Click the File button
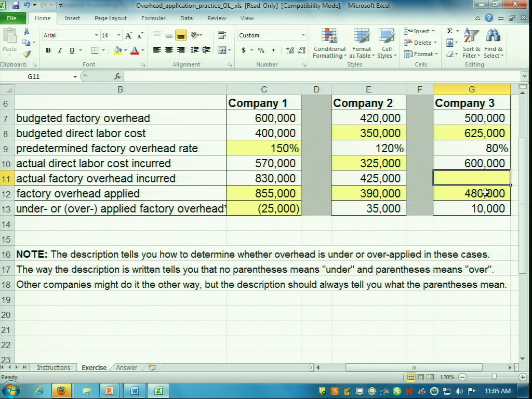532x399 pixels. click(x=11, y=18)
